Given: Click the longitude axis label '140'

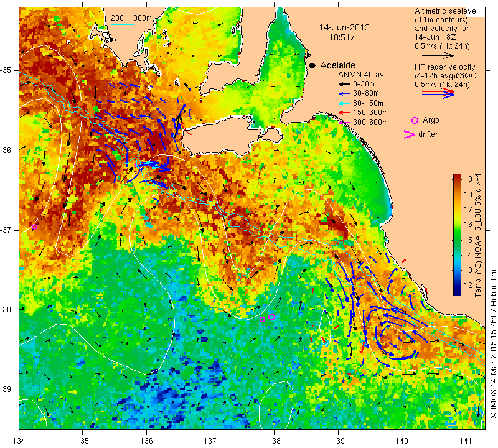Looking at the screenshot, I should tap(402, 441).
